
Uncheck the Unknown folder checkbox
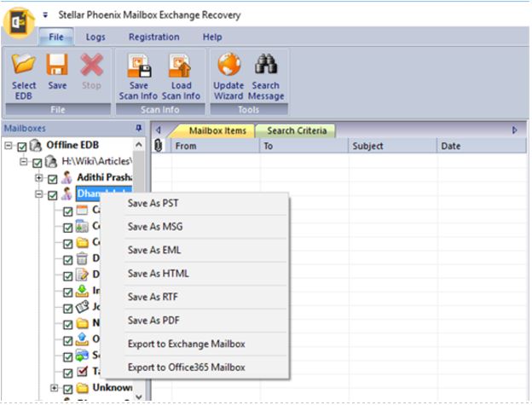coord(68,389)
